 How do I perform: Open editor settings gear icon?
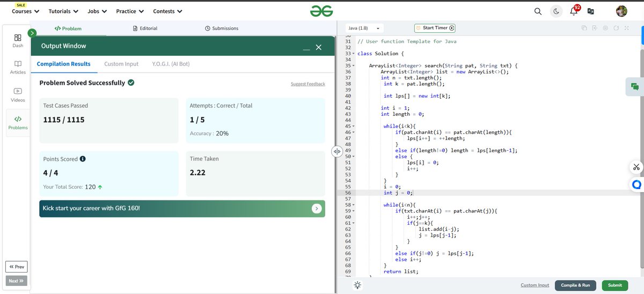[605, 28]
